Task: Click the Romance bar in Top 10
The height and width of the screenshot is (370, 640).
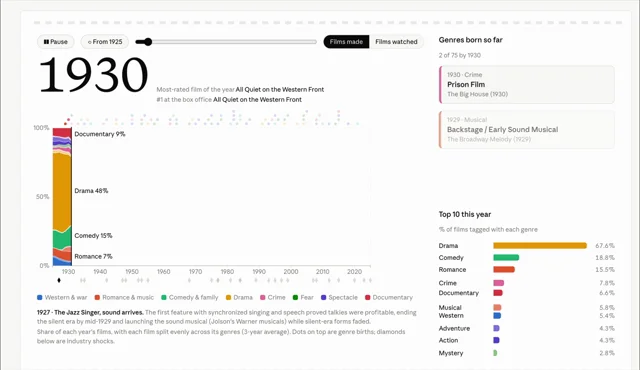Action: pyautogui.click(x=504, y=269)
